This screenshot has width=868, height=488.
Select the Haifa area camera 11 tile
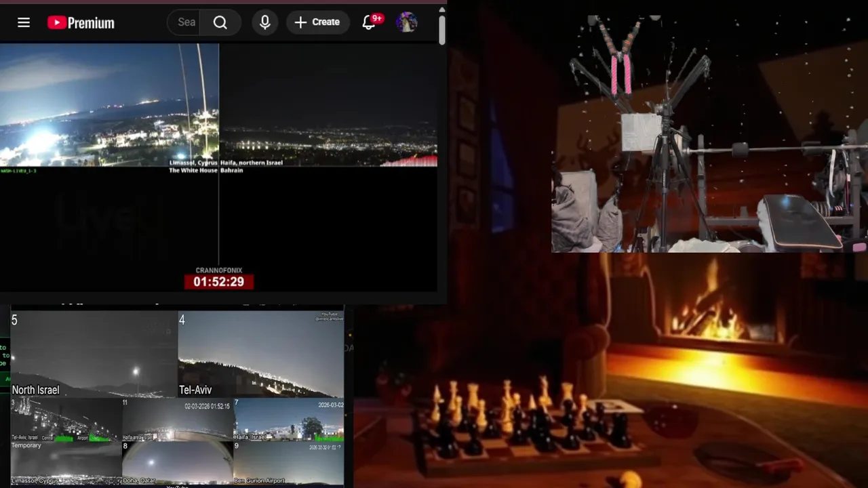[177, 420]
